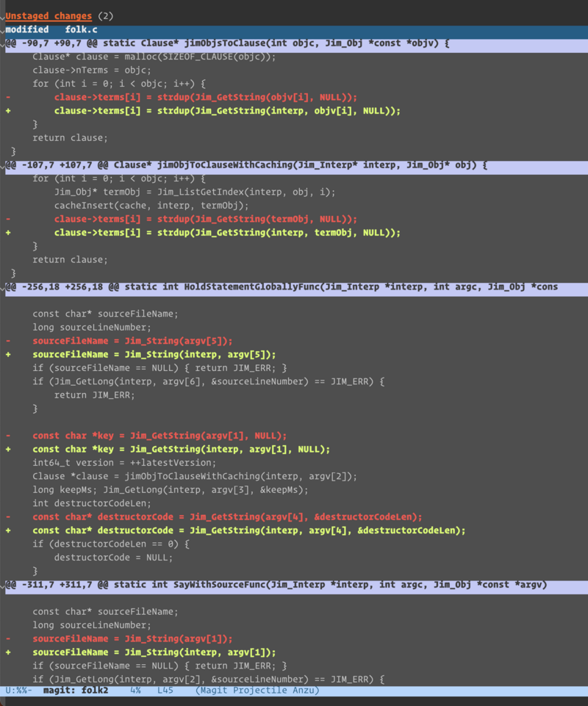Place cursor on added destructorCode interp line
588x706 pixels.
tap(248, 530)
